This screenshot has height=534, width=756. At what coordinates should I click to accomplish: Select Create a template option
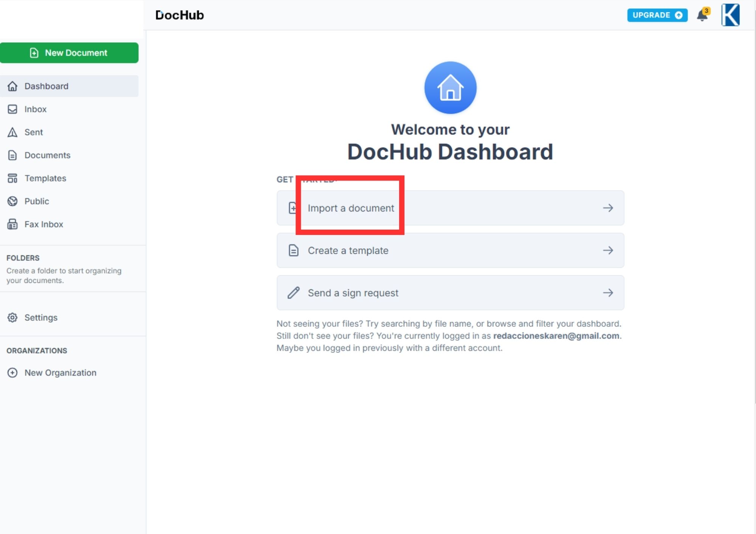point(451,250)
